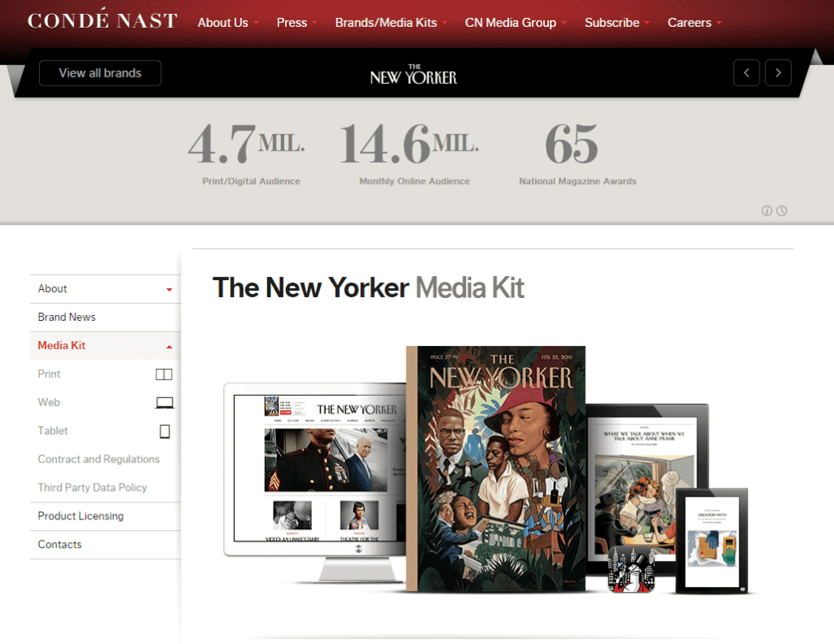Screen dimensions: 834x644
Task: Click the Print magazine spread icon
Action: 164,375
